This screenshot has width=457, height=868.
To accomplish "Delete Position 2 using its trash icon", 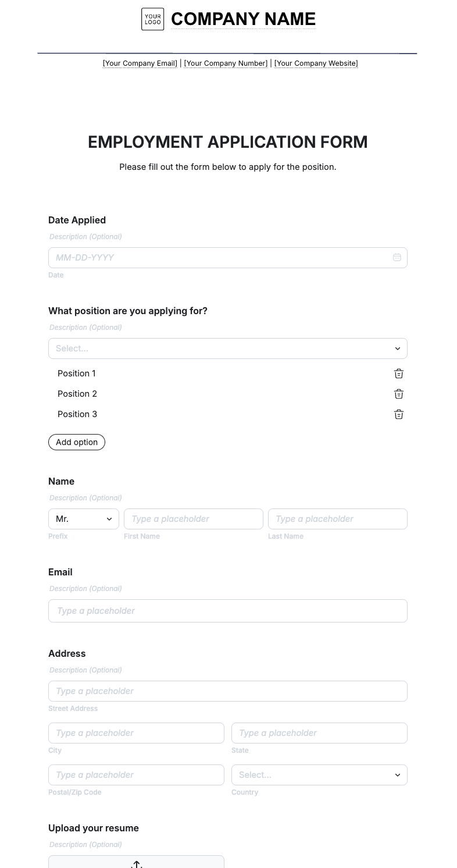I will point(398,394).
